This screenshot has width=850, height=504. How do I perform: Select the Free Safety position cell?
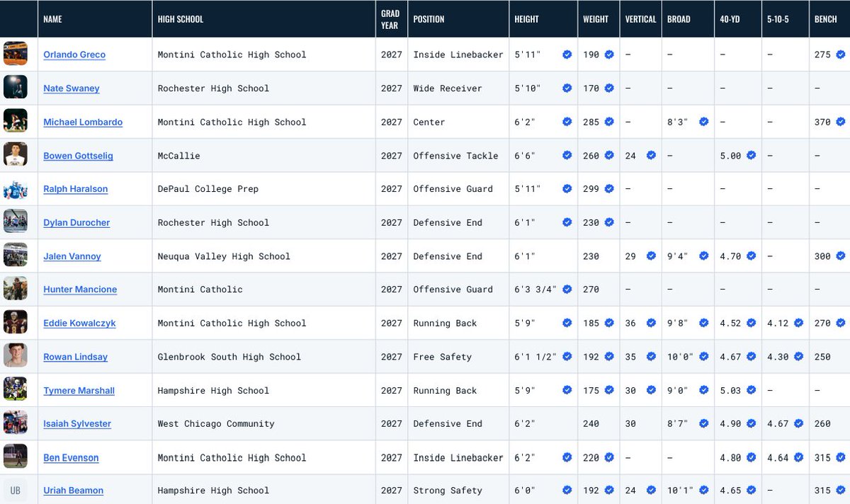[x=458, y=356]
